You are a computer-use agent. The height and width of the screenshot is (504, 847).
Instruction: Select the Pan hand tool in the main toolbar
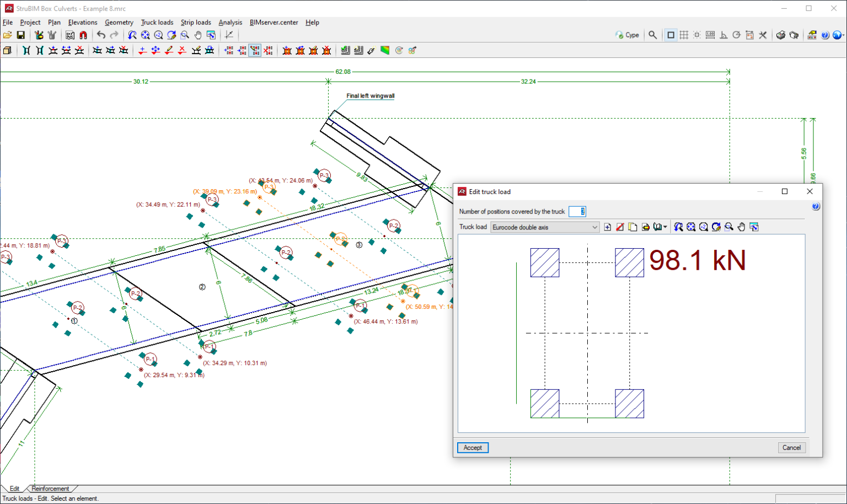tap(198, 35)
